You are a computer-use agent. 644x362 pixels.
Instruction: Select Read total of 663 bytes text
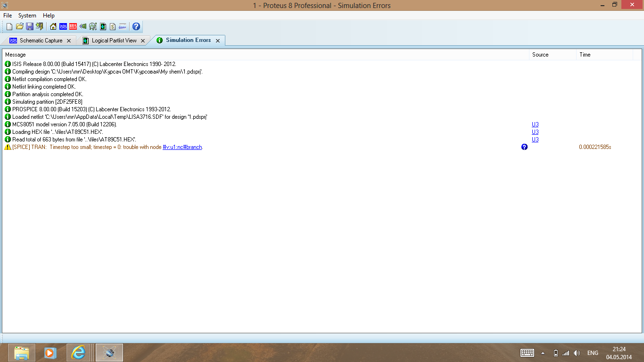[x=74, y=140]
